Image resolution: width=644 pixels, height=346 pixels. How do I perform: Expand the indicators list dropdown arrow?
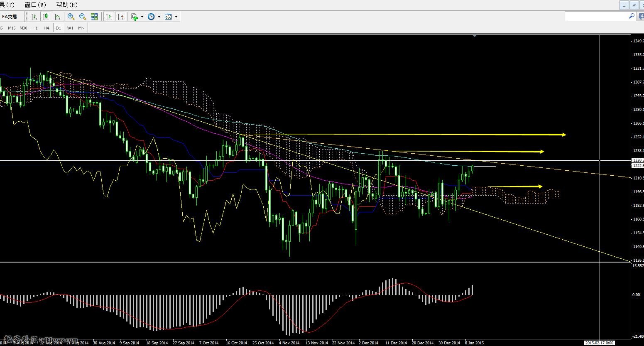[x=142, y=17]
